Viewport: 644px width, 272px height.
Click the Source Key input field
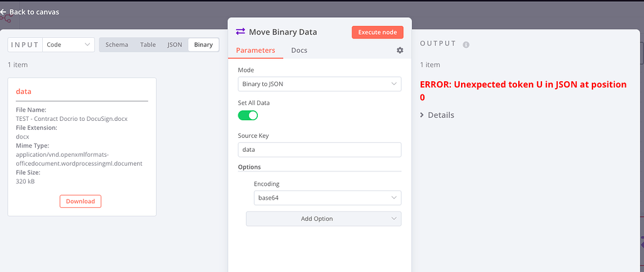319,150
